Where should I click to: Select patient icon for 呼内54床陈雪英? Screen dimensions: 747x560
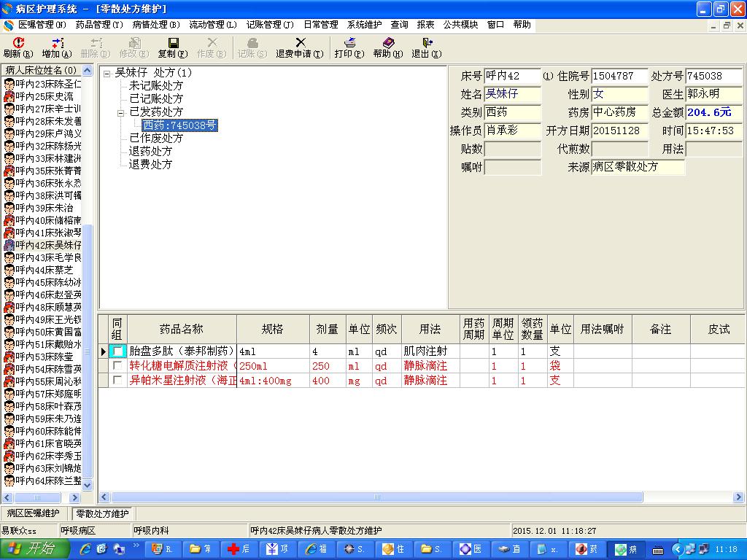click(x=9, y=369)
